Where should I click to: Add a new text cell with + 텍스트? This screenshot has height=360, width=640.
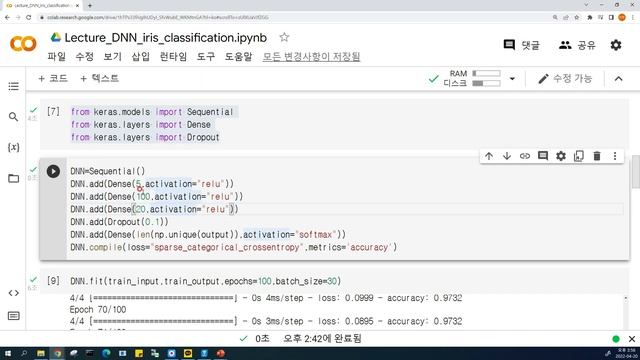[x=99, y=78]
